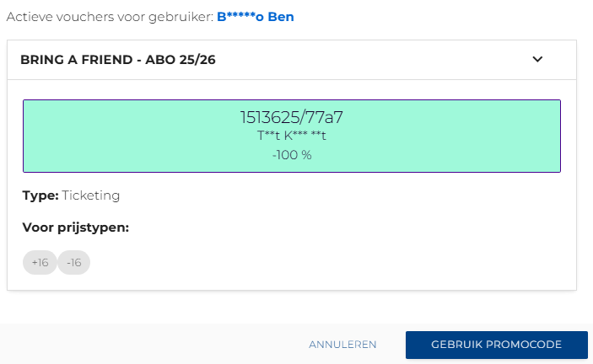Click the Actieve vouchers voor gebruiker text

click(x=110, y=17)
